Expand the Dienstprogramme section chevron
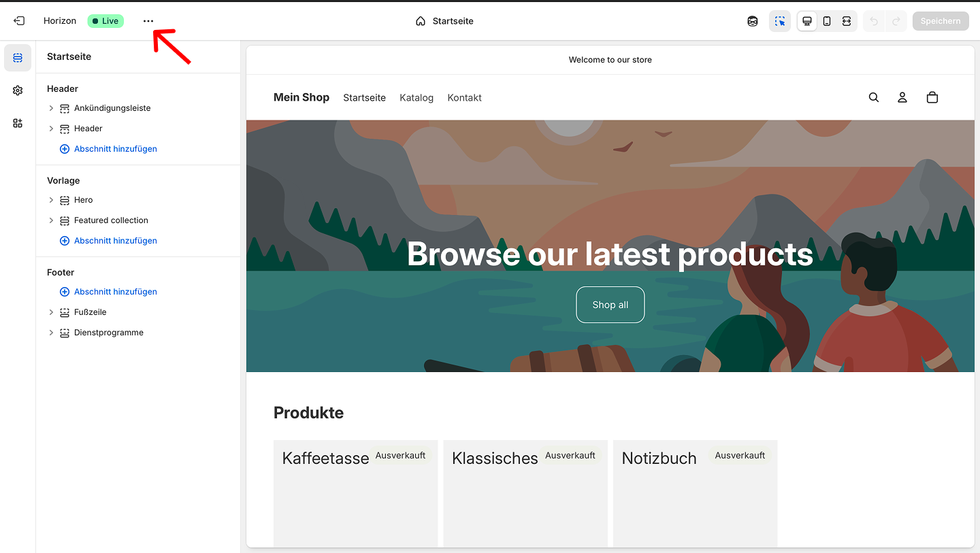The image size is (980, 553). tap(51, 333)
